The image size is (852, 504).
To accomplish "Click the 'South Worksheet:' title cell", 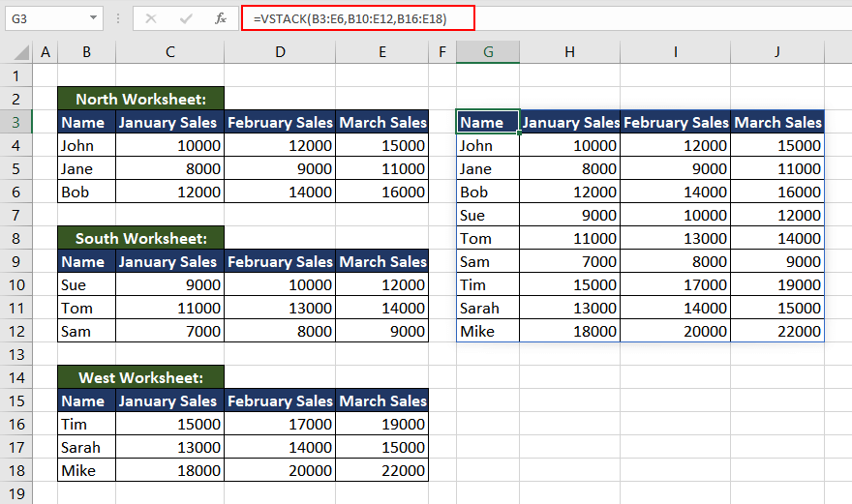I will [x=140, y=238].
